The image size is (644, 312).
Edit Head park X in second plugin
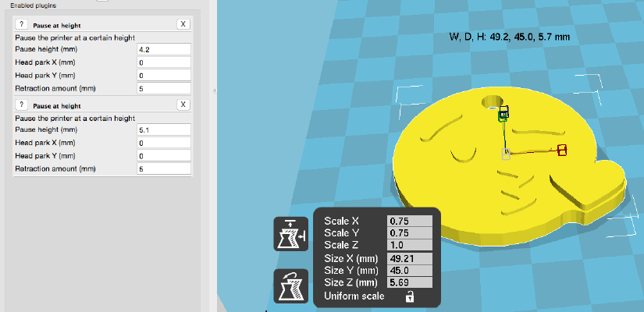[164, 143]
